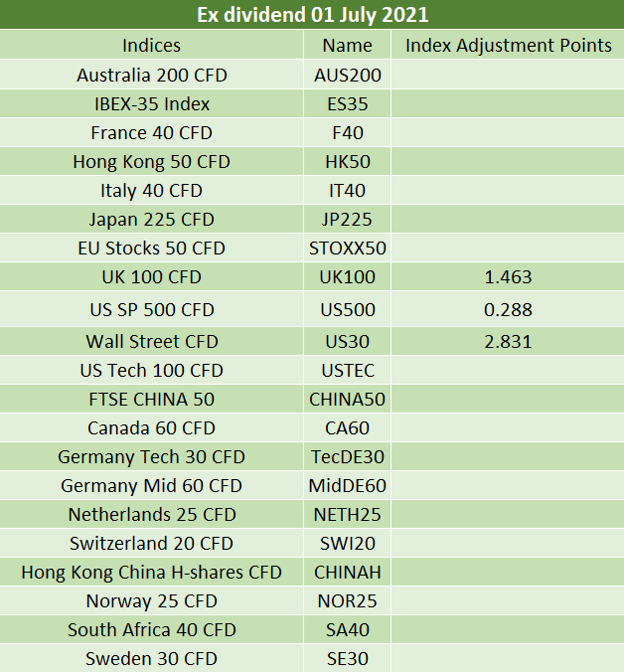
Task: Select the 'Australia 200 CFD' cell
Action: point(152,75)
